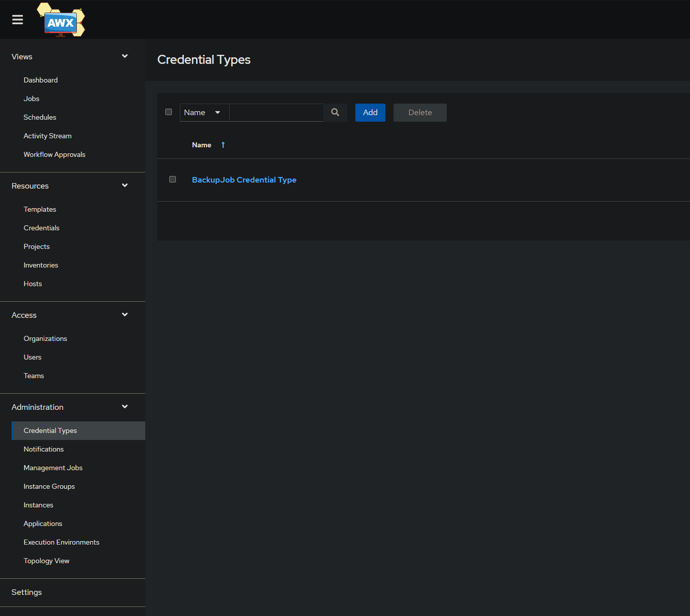690x616 pixels.
Task: Open the BackupJob Credential Type link
Action: 244,180
